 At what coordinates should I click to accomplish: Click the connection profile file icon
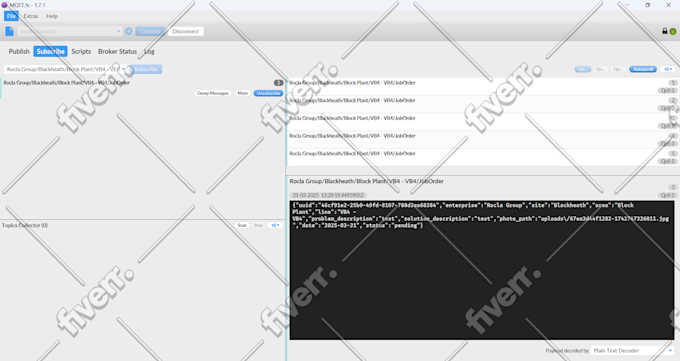10,31
